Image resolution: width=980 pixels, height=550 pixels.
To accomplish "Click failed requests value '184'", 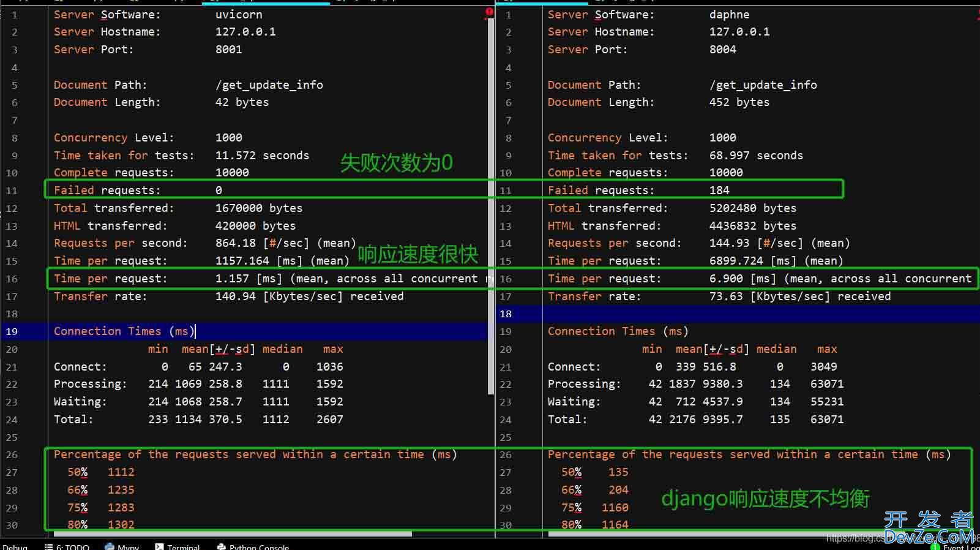I will pyautogui.click(x=719, y=190).
